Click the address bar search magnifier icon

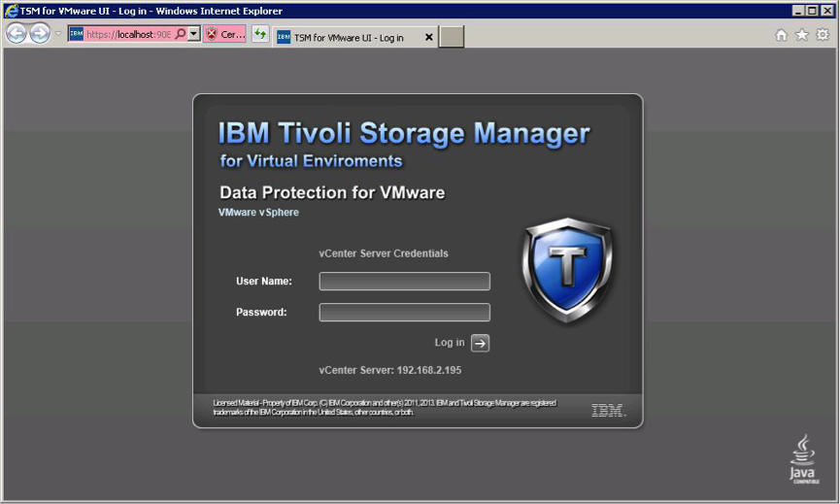pos(181,34)
